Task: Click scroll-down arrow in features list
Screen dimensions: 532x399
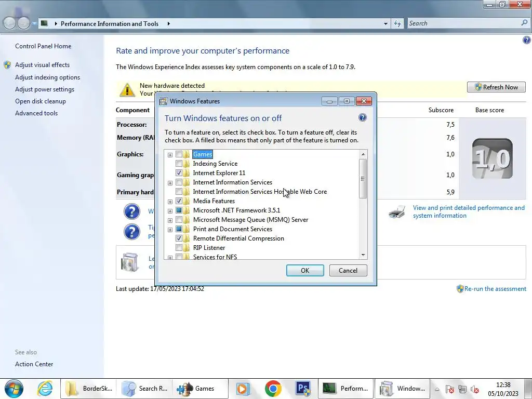Action: [363, 255]
